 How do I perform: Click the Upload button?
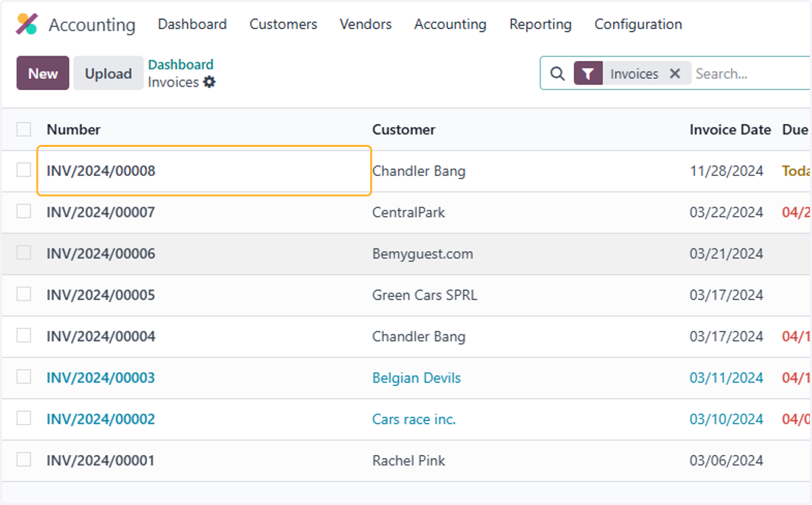(108, 73)
